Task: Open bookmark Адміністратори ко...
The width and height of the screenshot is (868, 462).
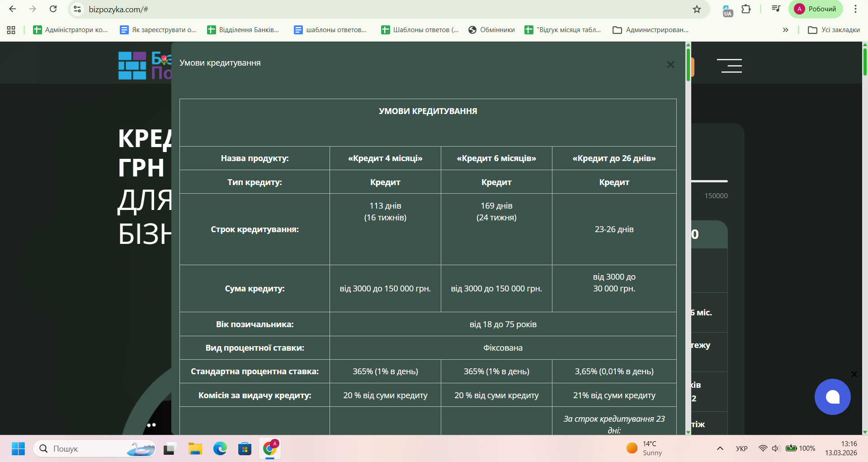Action: 70,30
